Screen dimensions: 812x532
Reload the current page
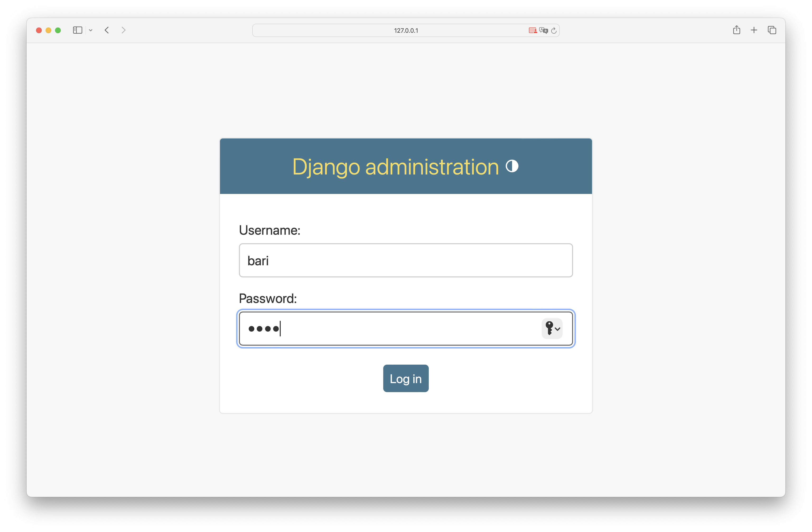coord(554,31)
